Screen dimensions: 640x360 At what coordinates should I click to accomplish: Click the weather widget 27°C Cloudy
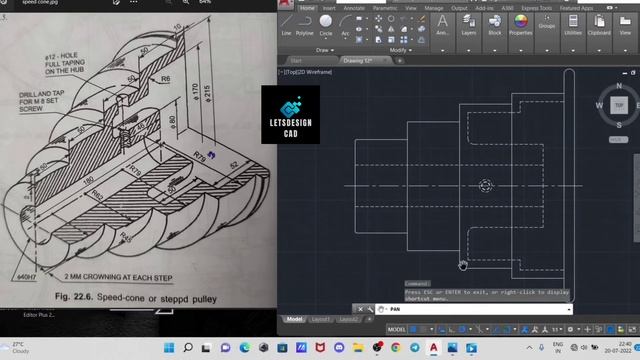click(x=16, y=348)
